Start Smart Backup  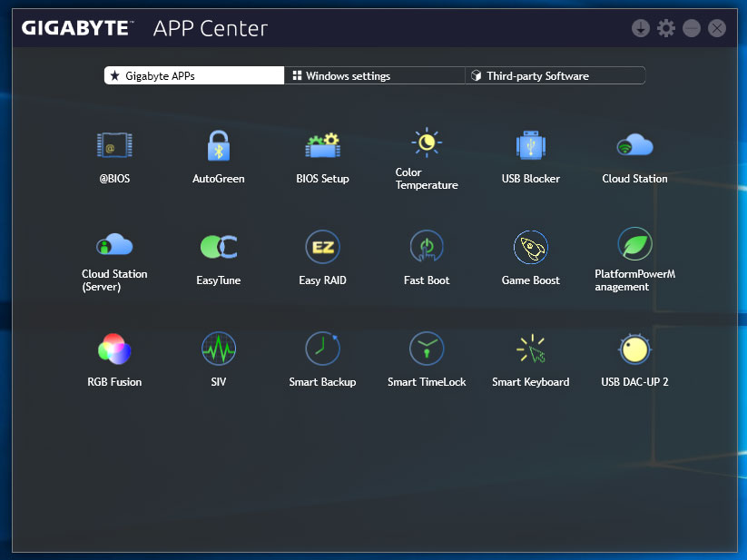coord(322,349)
